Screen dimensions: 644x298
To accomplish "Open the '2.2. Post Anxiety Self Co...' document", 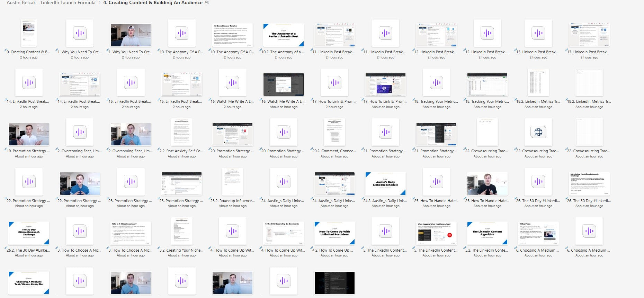I will 181,132.
